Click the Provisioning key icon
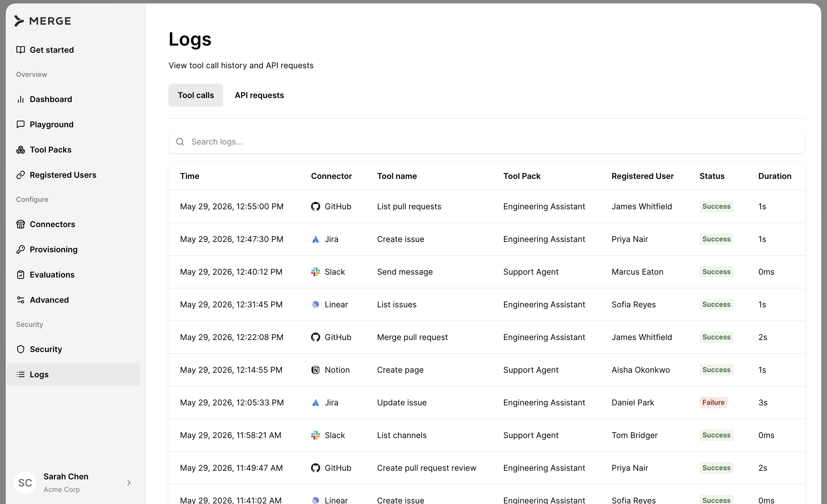The image size is (827, 504). click(x=20, y=249)
